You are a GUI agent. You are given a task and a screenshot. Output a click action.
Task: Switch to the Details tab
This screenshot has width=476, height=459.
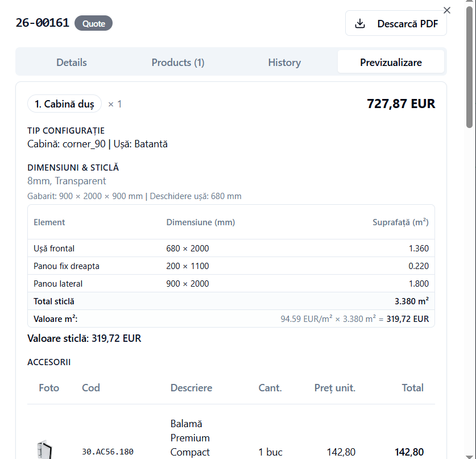[72, 63]
